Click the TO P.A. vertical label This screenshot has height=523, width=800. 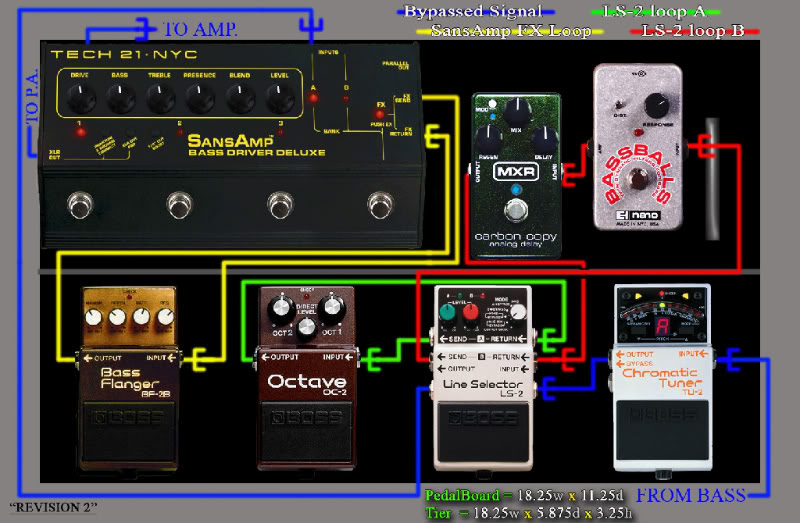32,95
